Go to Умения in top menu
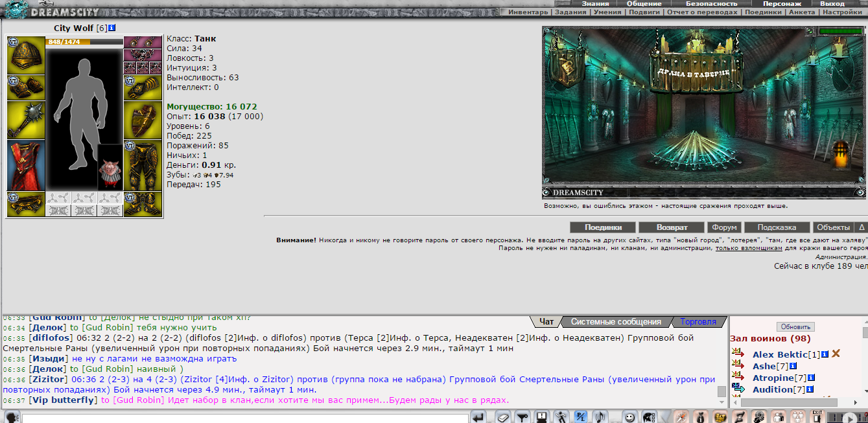This screenshot has height=423, width=868. [607, 12]
